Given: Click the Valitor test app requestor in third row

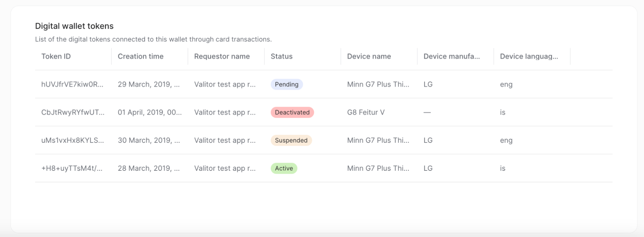Looking at the screenshot, I should coord(225,140).
